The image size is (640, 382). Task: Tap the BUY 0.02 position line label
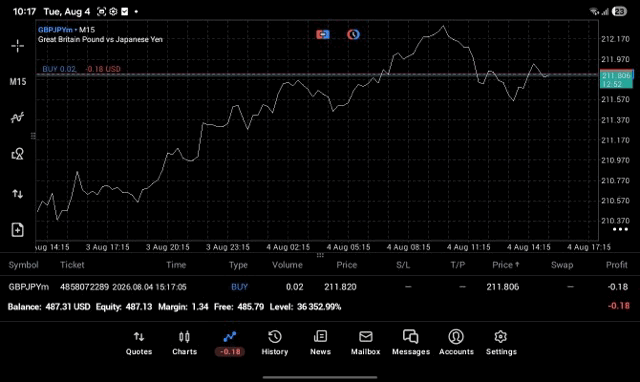pyautogui.click(x=59, y=69)
